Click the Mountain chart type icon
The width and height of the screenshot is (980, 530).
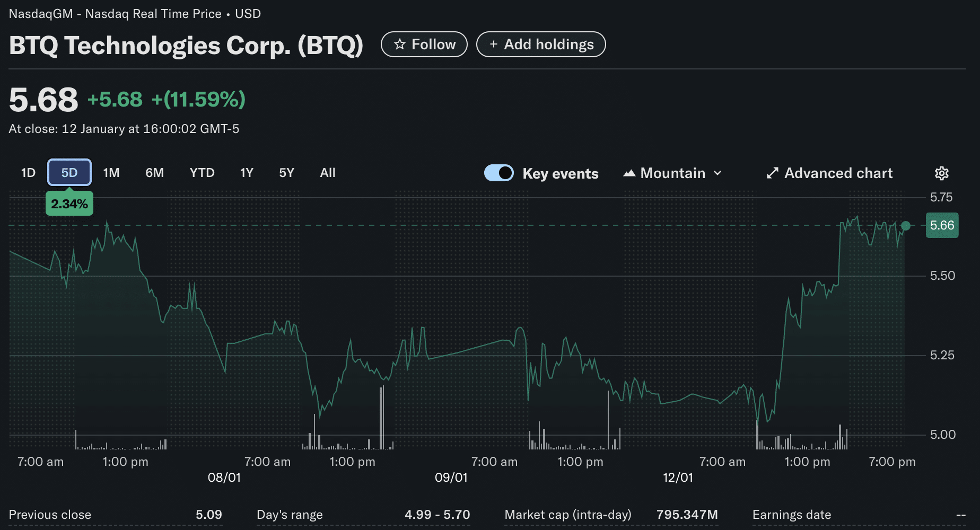click(x=629, y=173)
